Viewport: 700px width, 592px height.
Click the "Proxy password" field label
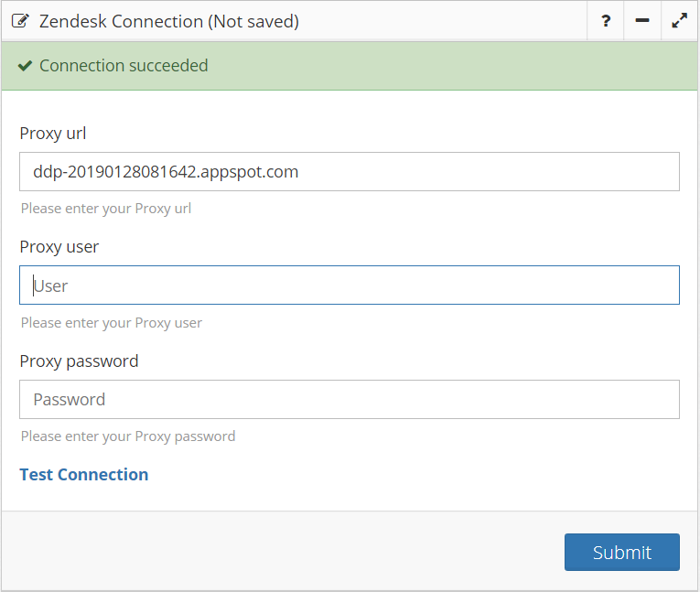[x=79, y=361]
